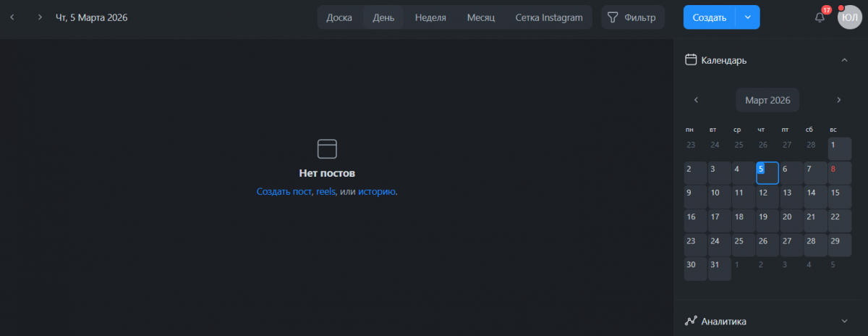868x336 pixels.
Task: Click the reels link
Action: coord(325,192)
